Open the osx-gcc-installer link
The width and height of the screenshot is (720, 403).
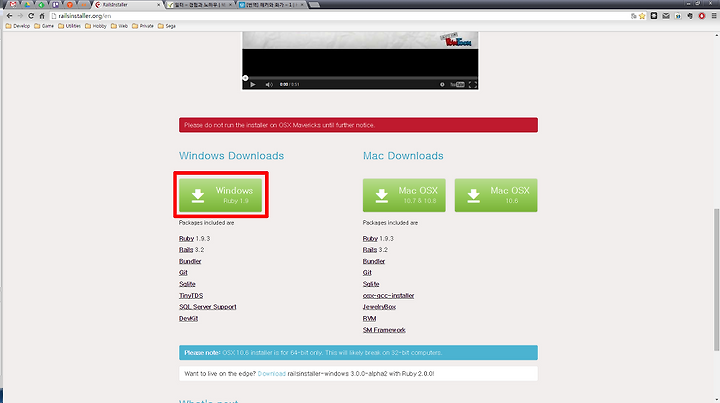tap(388, 296)
